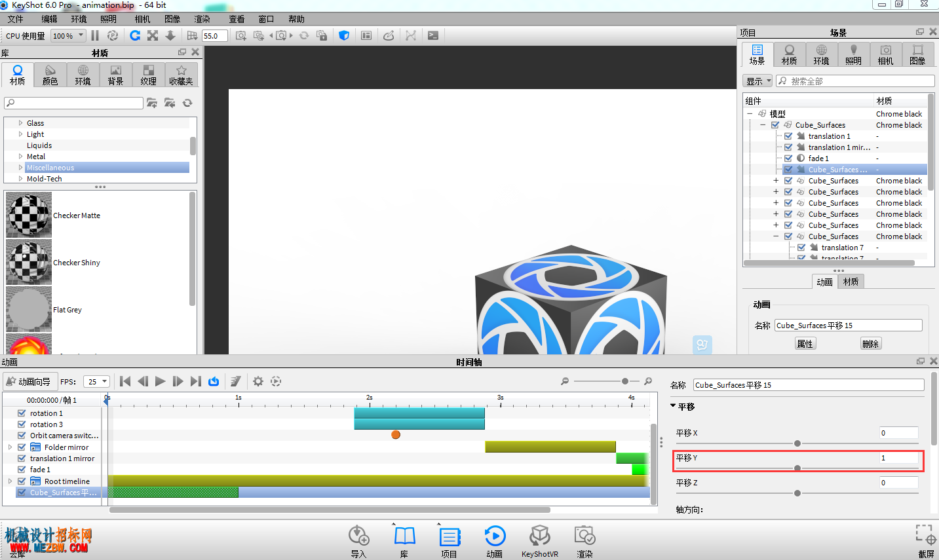939x560 pixels.
Task: Open the 渲染 (Render) menu
Action: click(x=202, y=19)
